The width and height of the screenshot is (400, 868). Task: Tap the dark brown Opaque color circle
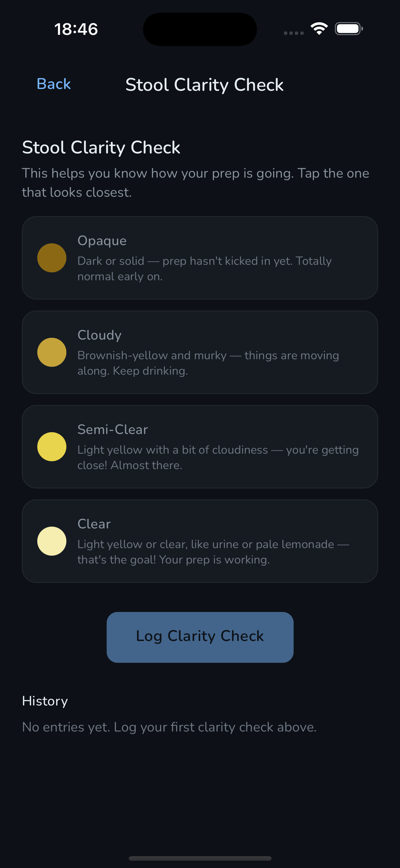(52, 258)
